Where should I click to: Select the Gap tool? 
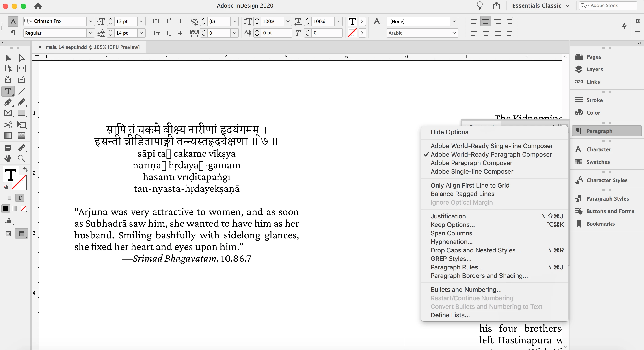click(22, 68)
